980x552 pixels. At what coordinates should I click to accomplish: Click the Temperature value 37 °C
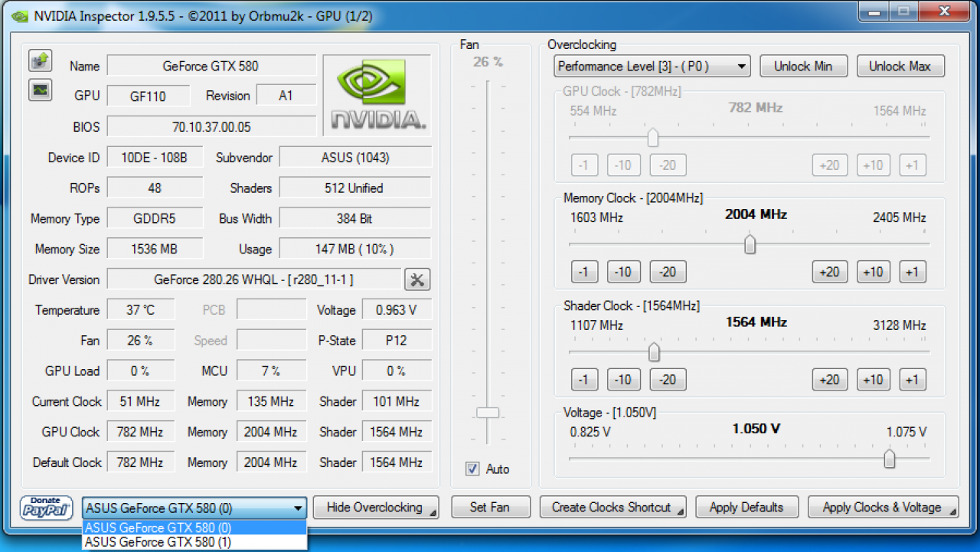tap(141, 310)
